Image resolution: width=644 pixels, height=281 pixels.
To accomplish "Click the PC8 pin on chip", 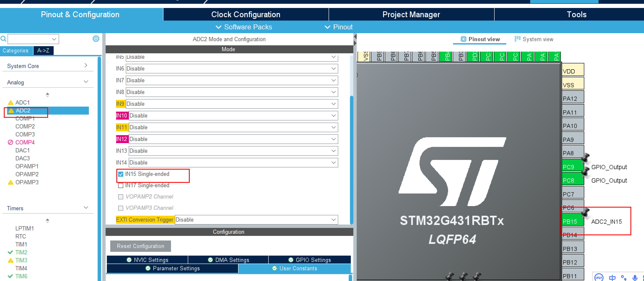I will click(573, 179).
